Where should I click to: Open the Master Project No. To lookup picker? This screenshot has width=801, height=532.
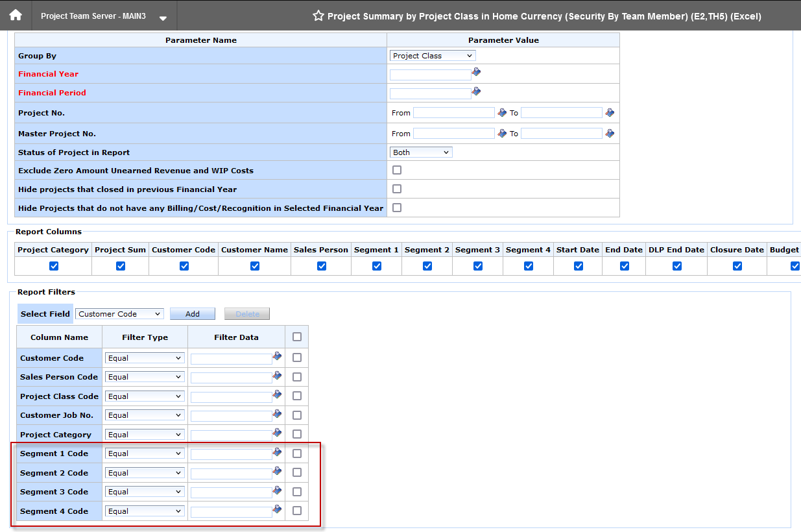[609, 132]
